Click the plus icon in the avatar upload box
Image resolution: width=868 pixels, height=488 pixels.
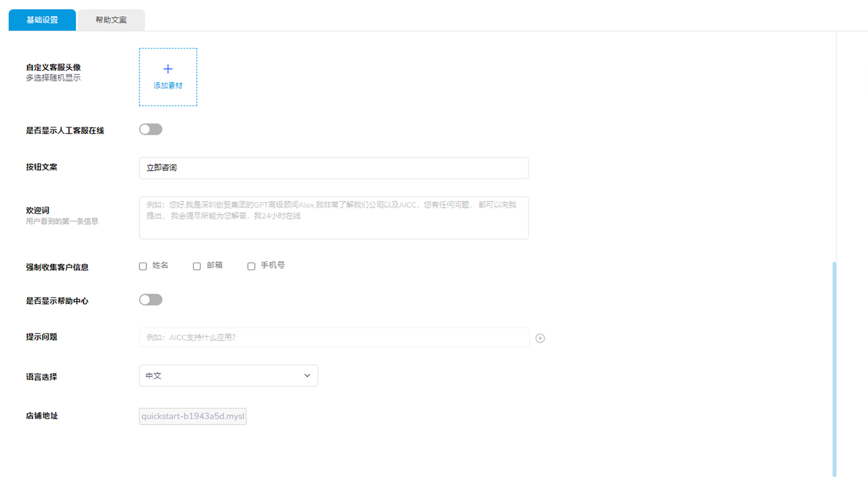pos(168,69)
